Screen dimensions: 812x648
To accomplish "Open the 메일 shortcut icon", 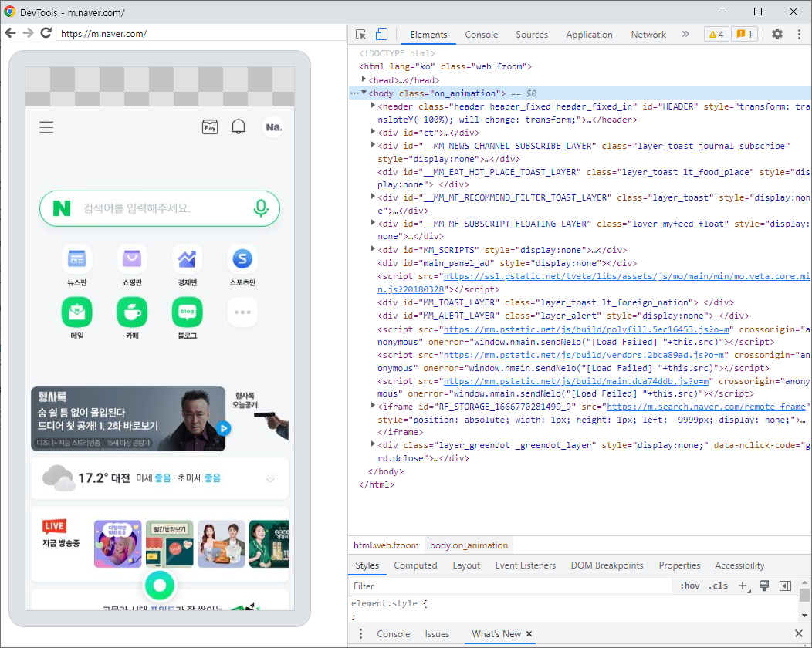I will coord(76,312).
